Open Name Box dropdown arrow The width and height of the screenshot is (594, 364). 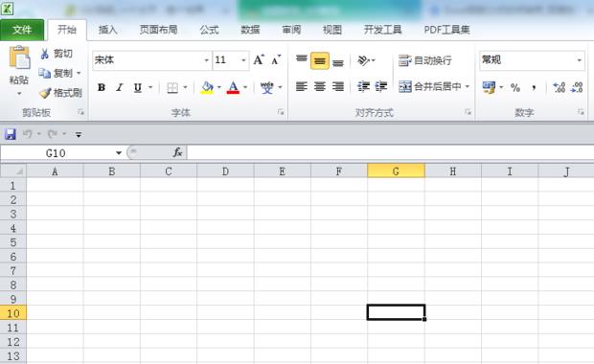click(x=119, y=153)
